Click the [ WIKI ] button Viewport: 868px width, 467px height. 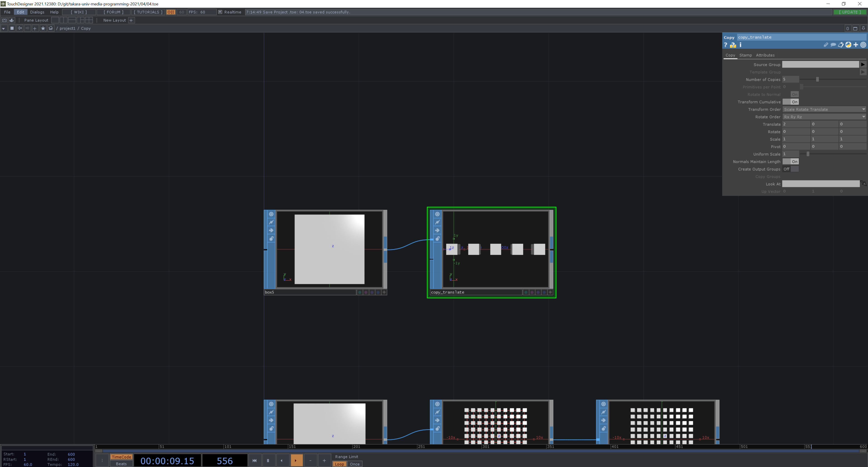coord(78,12)
